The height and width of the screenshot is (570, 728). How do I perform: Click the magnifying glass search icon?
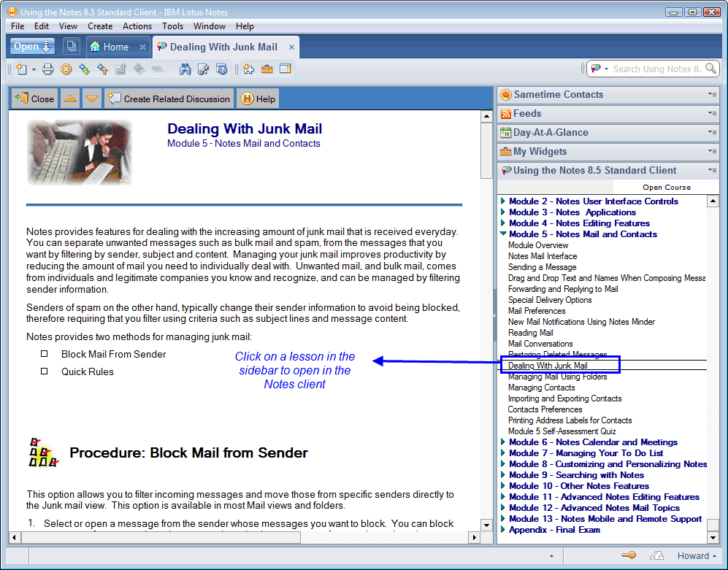click(x=710, y=69)
